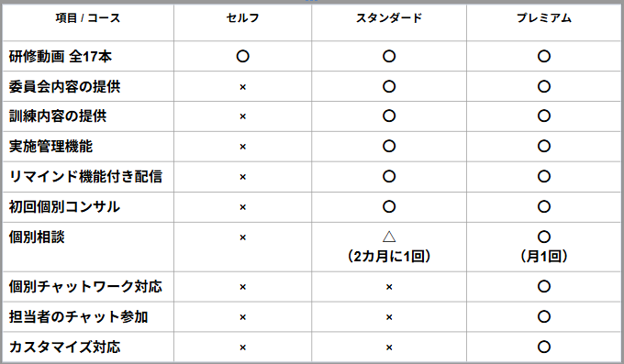624x364 pixels.
Task: Select the 個別相談 row label
Action: pyautogui.click(x=37, y=237)
